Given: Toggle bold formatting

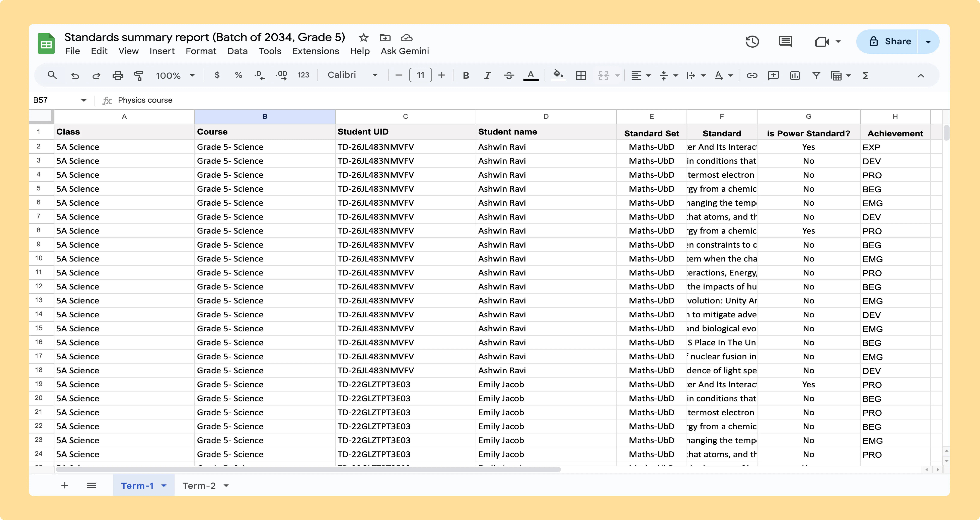Looking at the screenshot, I should click(466, 75).
